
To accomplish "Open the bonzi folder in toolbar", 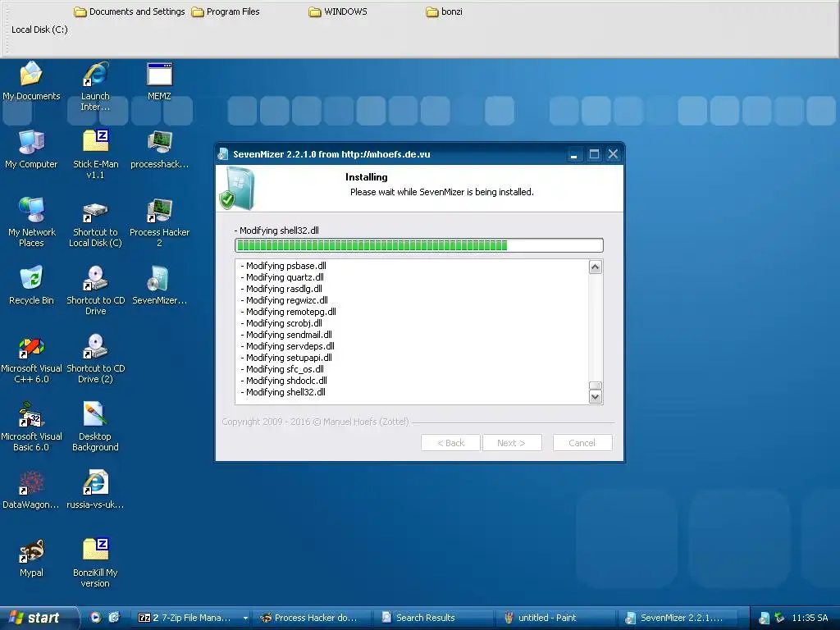I will [444, 11].
